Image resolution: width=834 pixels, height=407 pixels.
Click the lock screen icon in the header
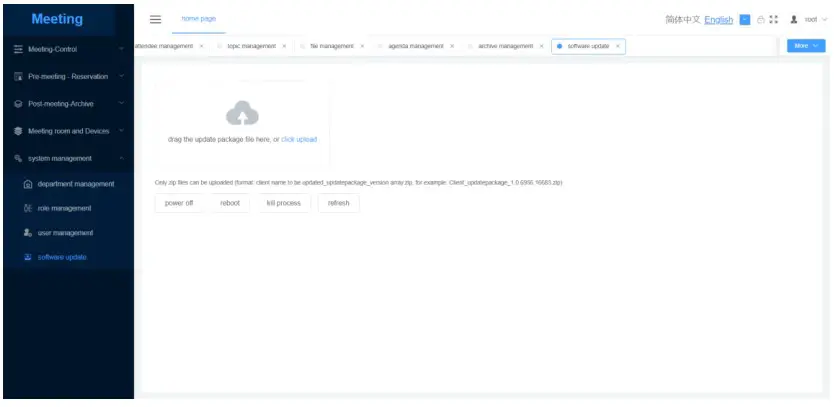click(761, 20)
